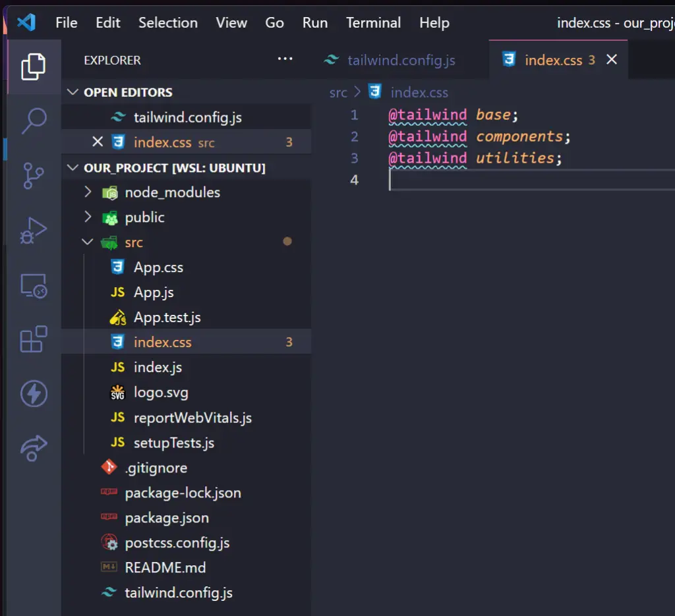675x616 pixels.
Task: Click the word base on line 1
Action: pos(493,115)
